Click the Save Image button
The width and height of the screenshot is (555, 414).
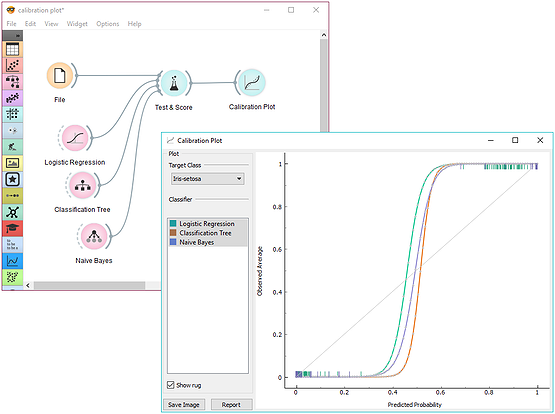tap(184, 404)
